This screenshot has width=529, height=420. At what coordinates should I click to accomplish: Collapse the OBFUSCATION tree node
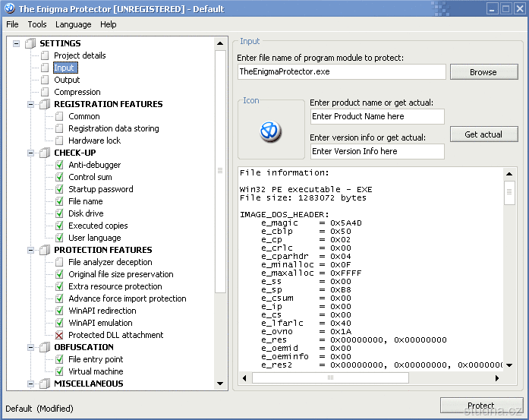31,347
